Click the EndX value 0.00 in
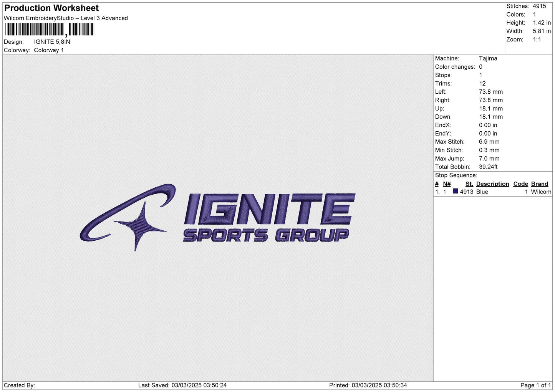This screenshot has height=392, width=555. tap(488, 125)
